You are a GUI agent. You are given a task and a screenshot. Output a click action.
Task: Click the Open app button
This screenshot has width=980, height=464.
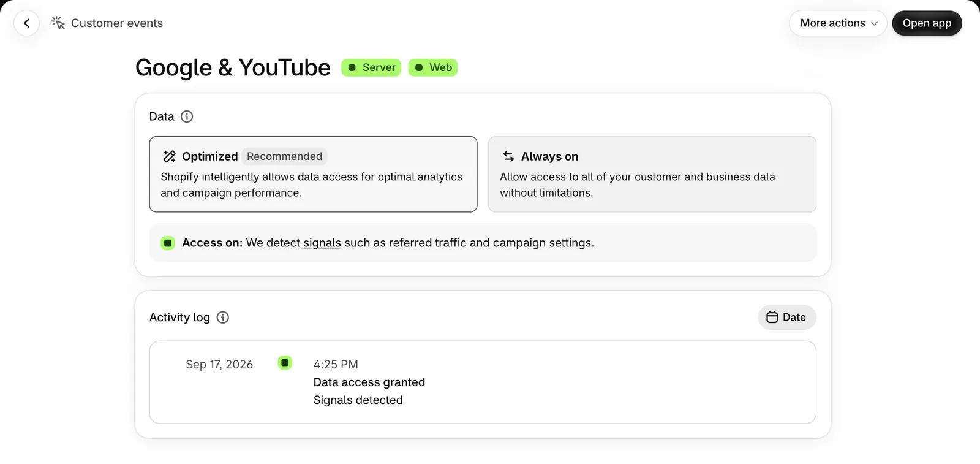coord(927,23)
